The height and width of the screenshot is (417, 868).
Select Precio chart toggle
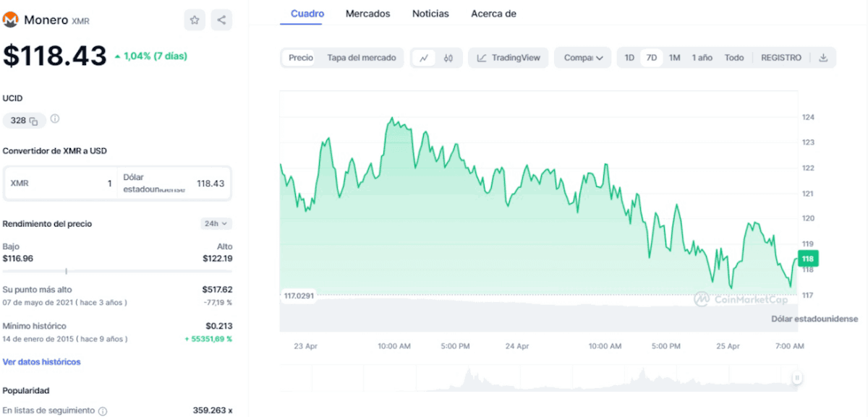click(301, 58)
